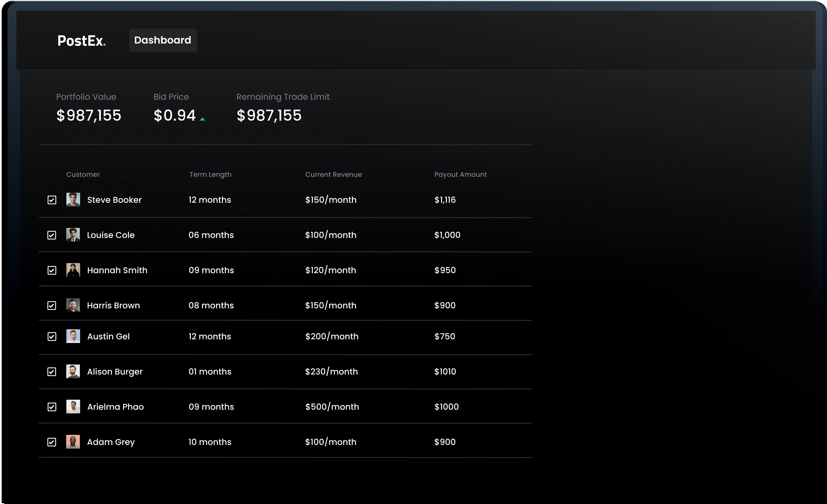Sort by Term Length column header
This screenshot has height=504, width=827.
point(210,174)
